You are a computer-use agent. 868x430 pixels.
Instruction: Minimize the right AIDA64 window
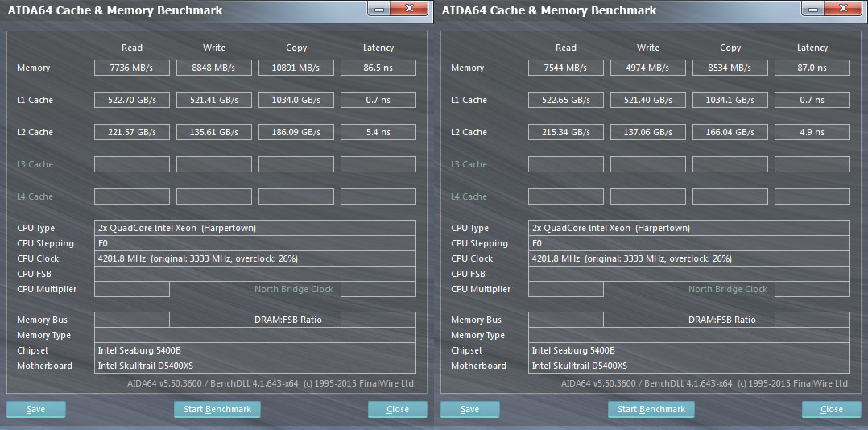pyautogui.click(x=812, y=8)
